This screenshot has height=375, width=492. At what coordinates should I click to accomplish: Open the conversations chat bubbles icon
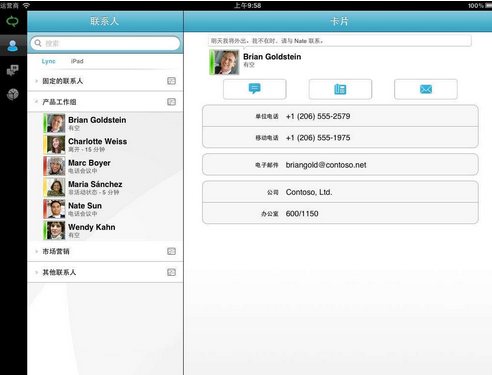pyautogui.click(x=13, y=70)
